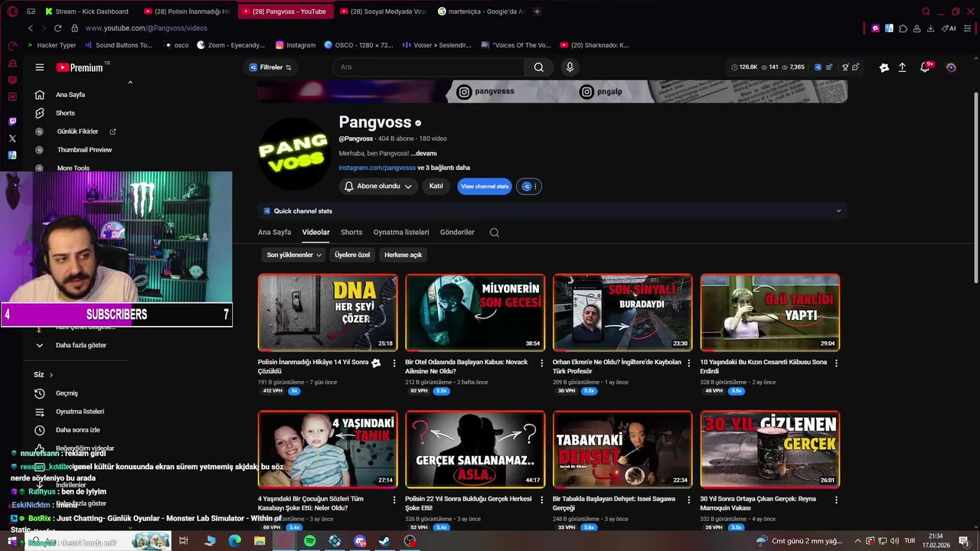Click the YouTube search input 'Ara'
The height and width of the screenshot is (551, 980).
point(429,67)
